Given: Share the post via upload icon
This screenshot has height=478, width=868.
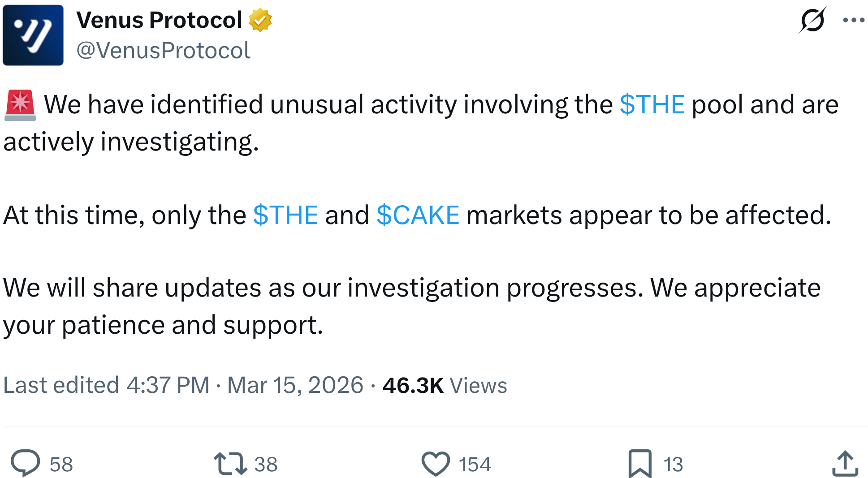Looking at the screenshot, I should pyautogui.click(x=845, y=463).
